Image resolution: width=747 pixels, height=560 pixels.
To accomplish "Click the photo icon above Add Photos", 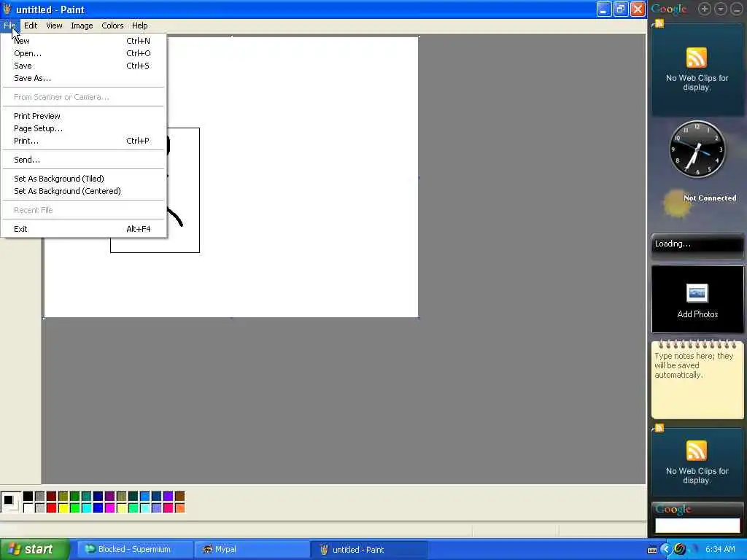I will coord(697,293).
